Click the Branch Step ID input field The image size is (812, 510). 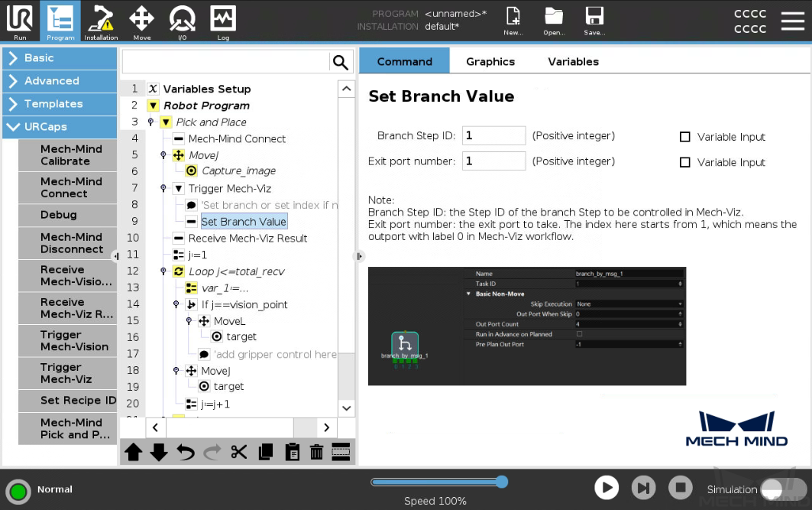(493, 136)
